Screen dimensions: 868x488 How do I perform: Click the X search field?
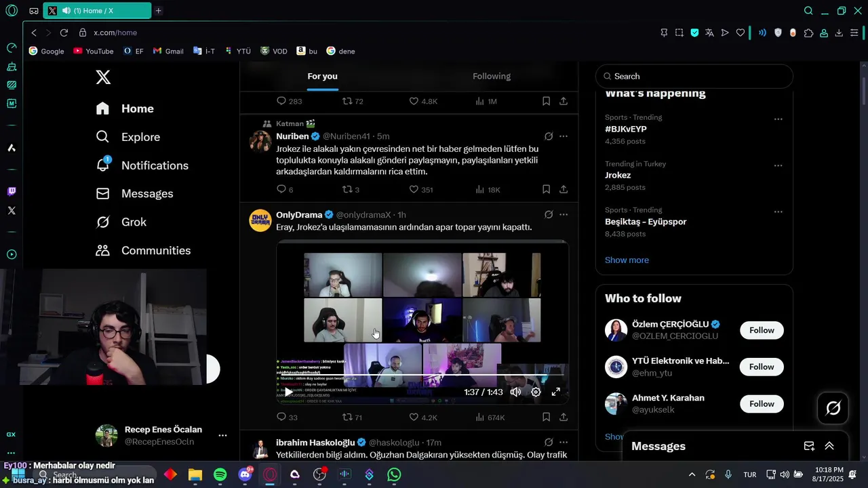[694, 77]
